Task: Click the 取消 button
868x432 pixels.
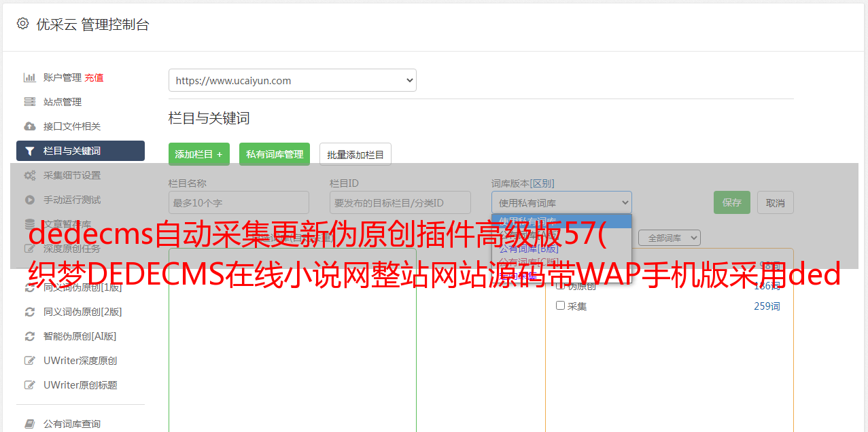Action: (776, 202)
